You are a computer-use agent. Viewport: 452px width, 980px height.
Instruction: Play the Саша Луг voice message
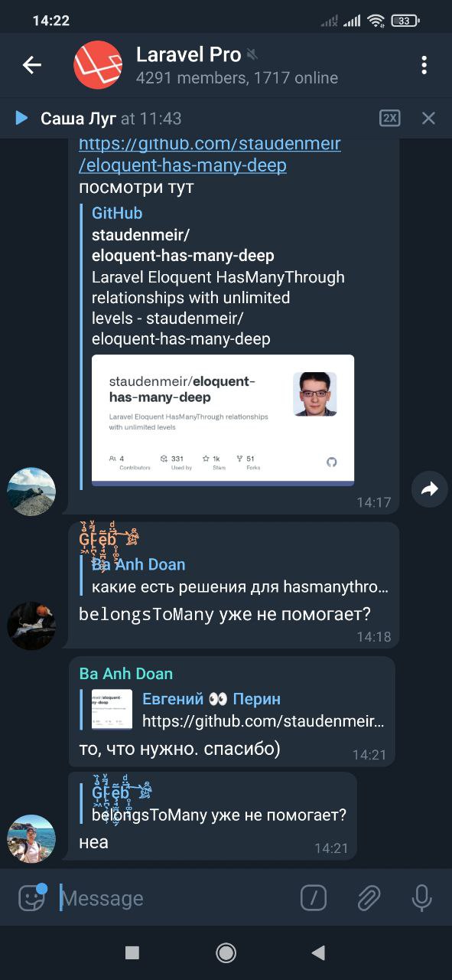(21, 118)
